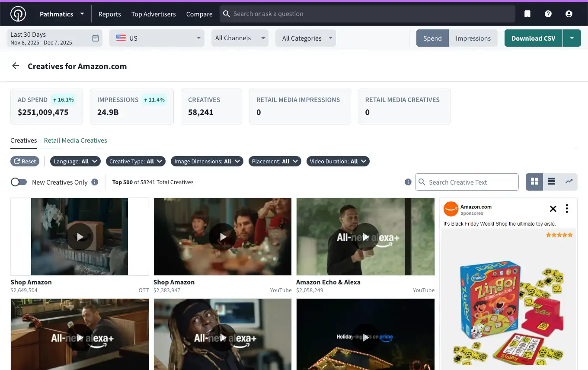
Task: Click the Ad Spend $251,009,475 card
Action: point(47,106)
